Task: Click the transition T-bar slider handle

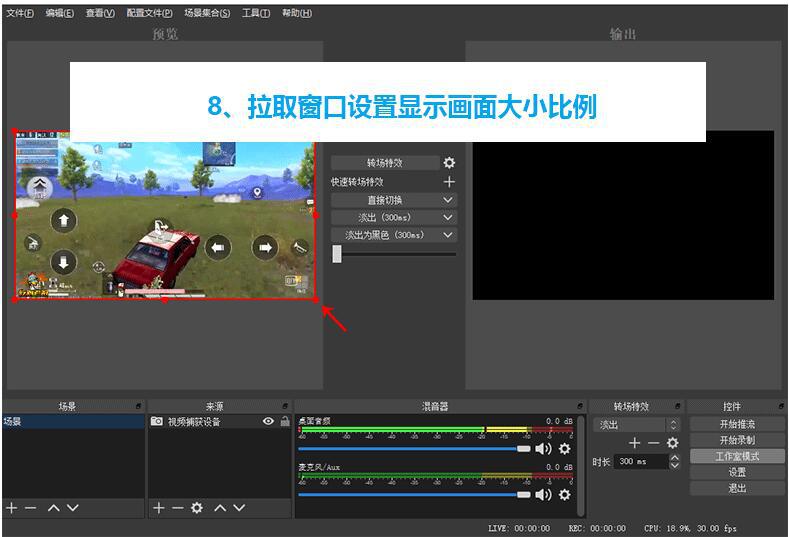Action: [337, 254]
